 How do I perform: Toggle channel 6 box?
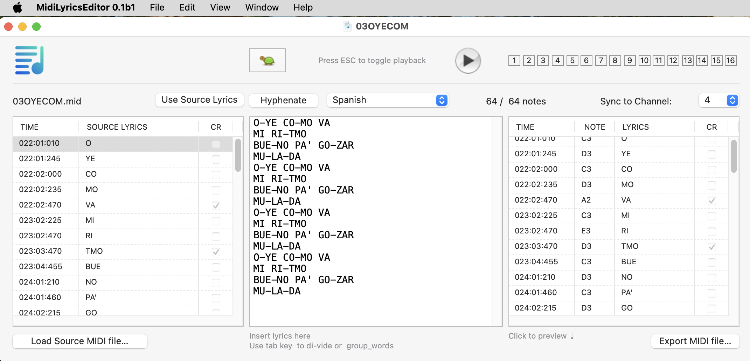(x=586, y=60)
